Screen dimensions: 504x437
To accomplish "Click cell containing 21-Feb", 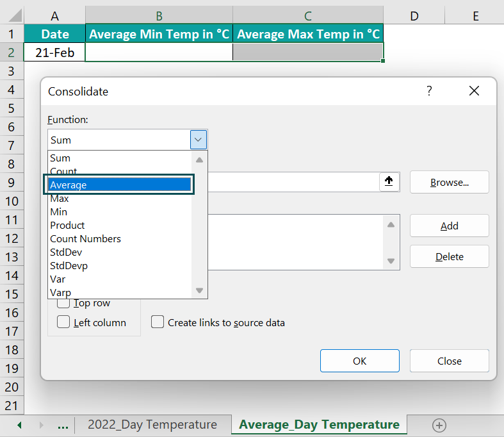I will pos(54,53).
